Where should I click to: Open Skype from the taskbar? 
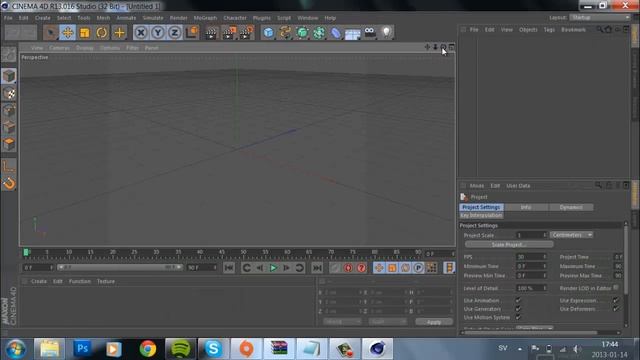tap(213, 349)
